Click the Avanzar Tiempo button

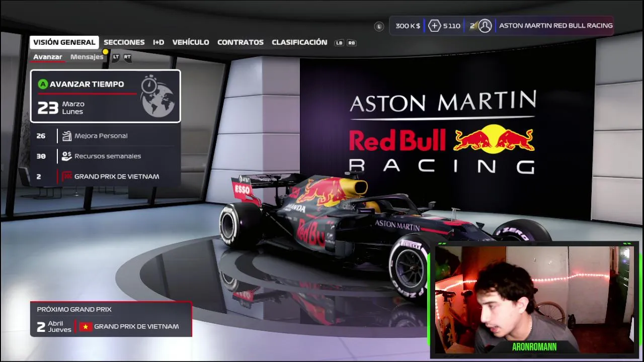(x=105, y=96)
